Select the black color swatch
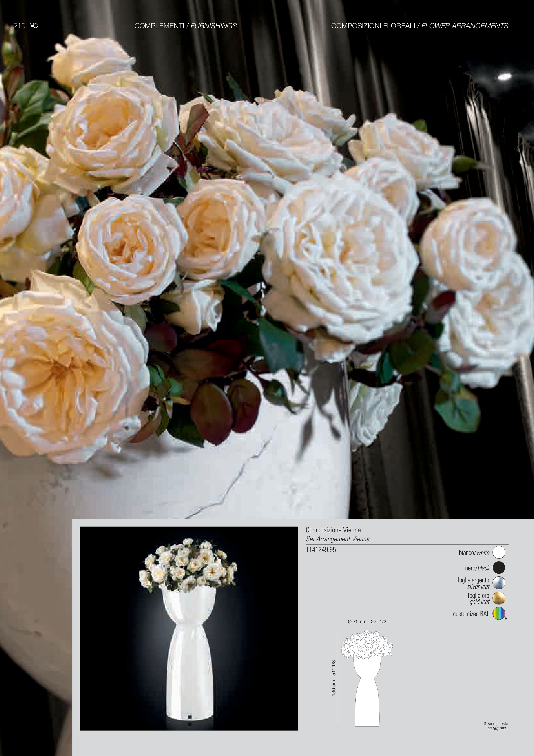The height and width of the screenshot is (756, 534). tap(498, 568)
